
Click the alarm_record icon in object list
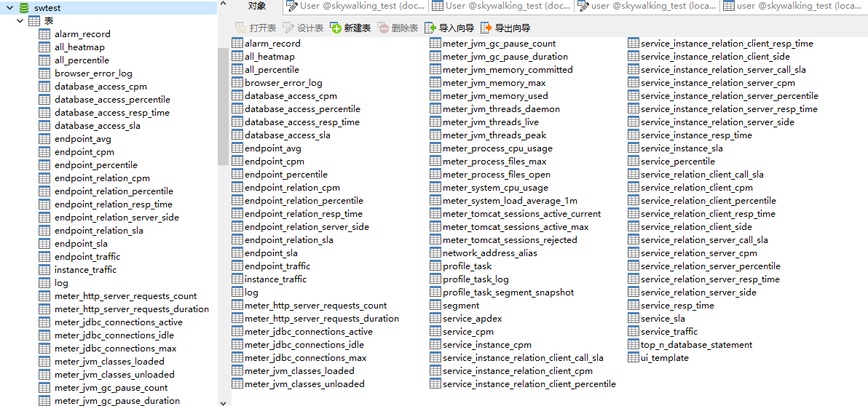(237, 43)
